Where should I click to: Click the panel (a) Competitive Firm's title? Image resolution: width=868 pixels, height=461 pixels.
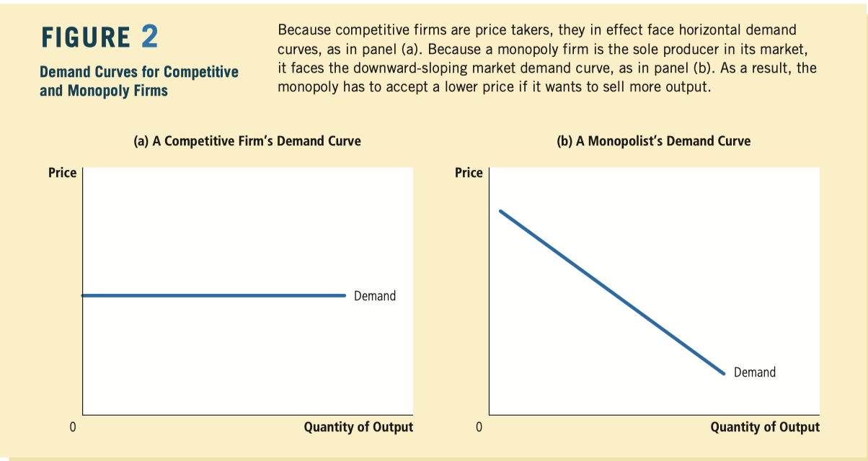[x=247, y=141]
